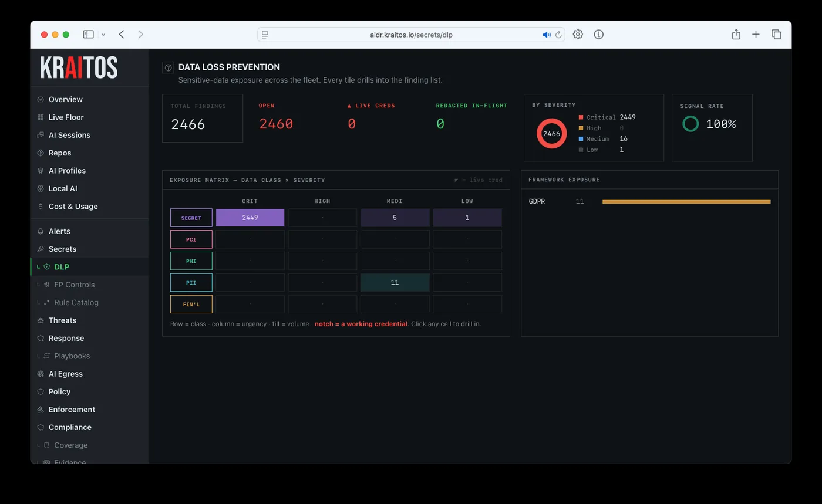Click the page info icon in toolbar

pyautogui.click(x=599, y=35)
